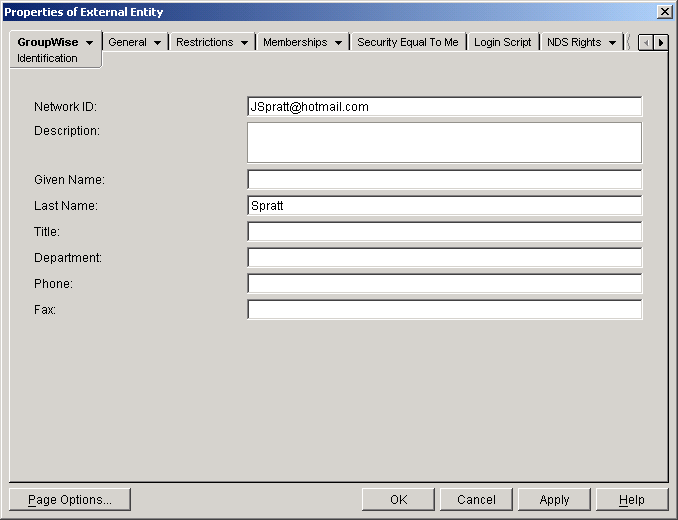678x520 pixels.
Task: Click the Last Name field containing Spratt
Action: pos(445,206)
